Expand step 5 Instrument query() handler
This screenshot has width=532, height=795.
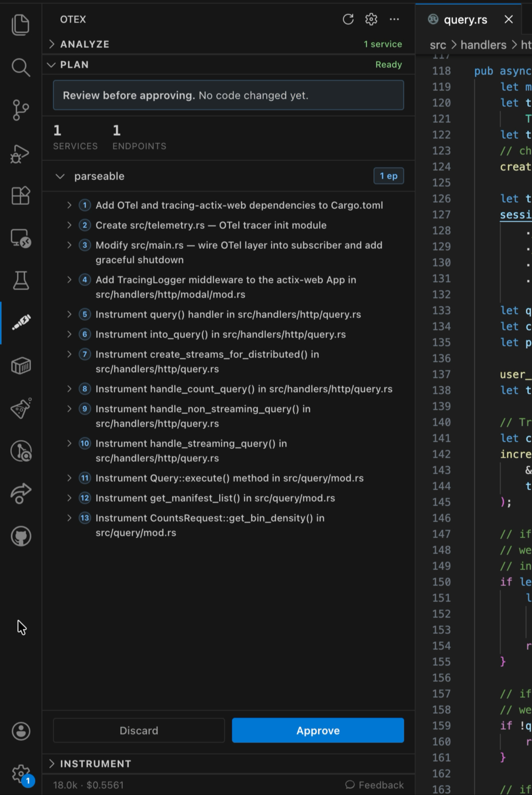69,314
